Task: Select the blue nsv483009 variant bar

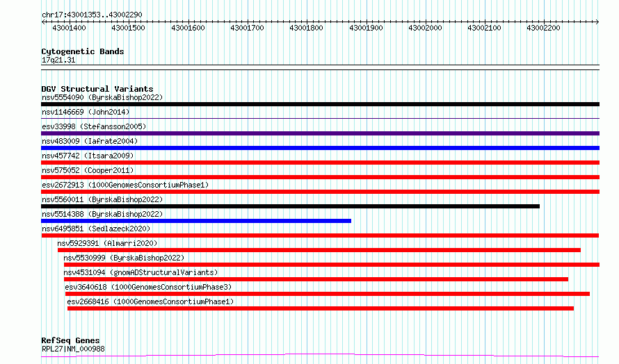Action: tap(320, 148)
